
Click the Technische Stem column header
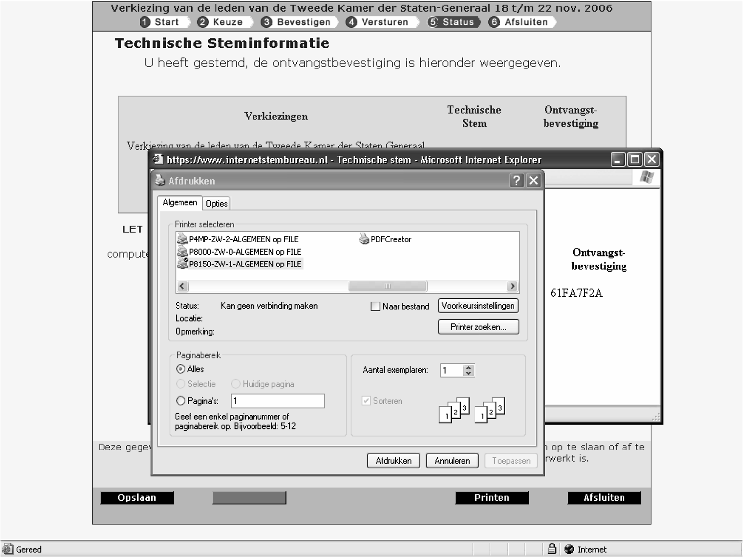[x=474, y=117]
